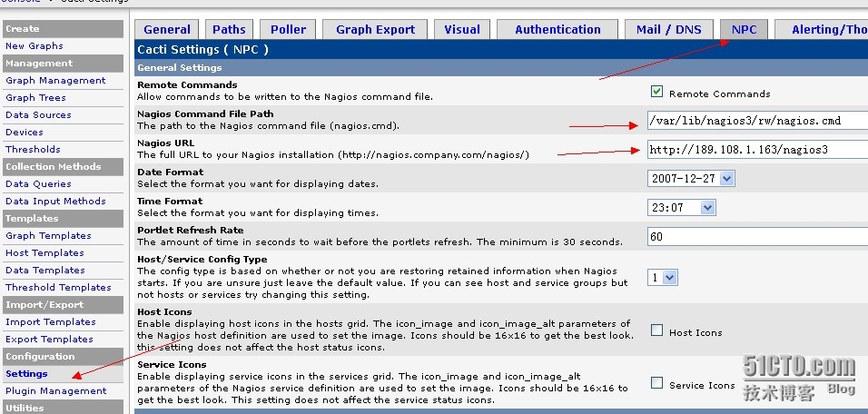Go to Graph Templates

48,236
